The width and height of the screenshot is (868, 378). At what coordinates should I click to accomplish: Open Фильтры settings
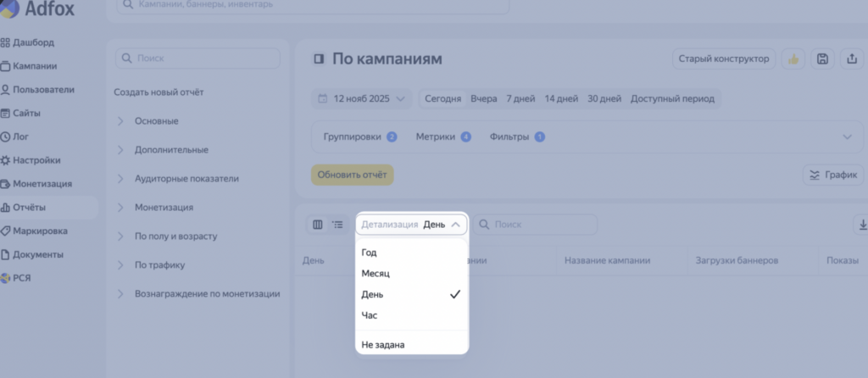(518, 136)
